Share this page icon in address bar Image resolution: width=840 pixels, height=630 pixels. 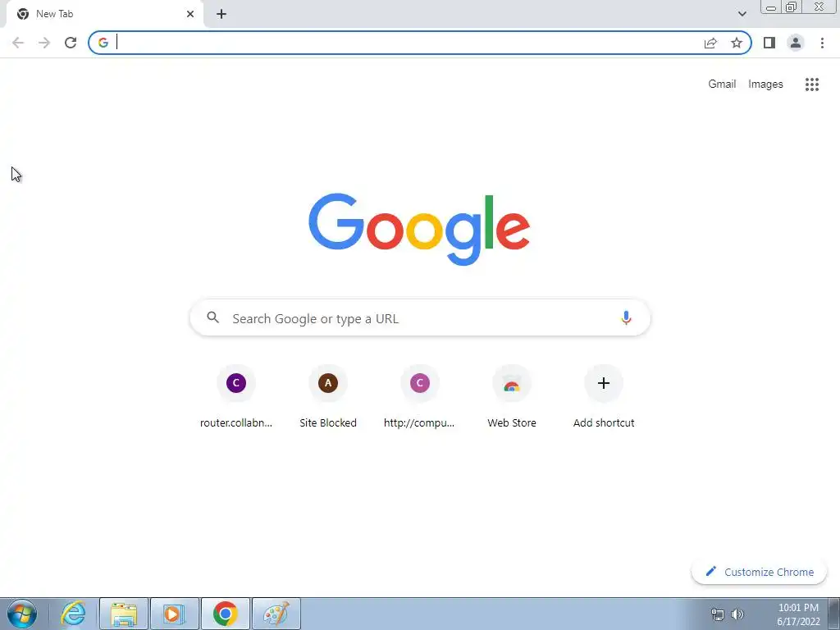pyautogui.click(x=710, y=43)
